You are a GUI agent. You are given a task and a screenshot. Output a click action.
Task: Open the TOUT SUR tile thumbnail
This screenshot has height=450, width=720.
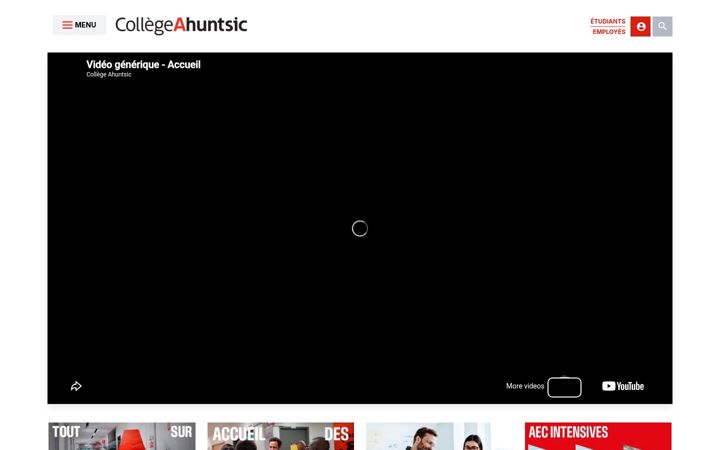coord(122,436)
